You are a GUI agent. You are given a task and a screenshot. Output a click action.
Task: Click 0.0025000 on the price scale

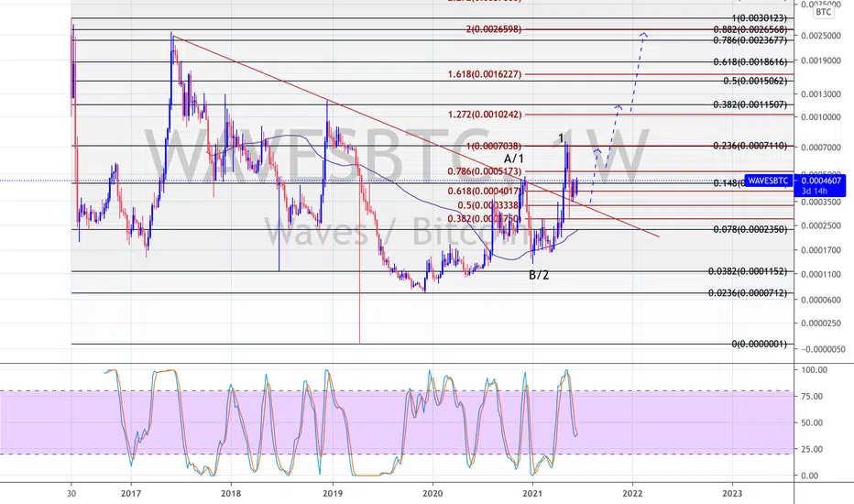(x=821, y=36)
